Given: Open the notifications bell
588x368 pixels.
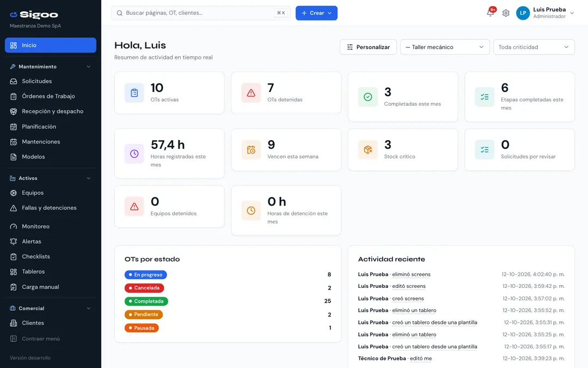Looking at the screenshot, I should pos(490,13).
